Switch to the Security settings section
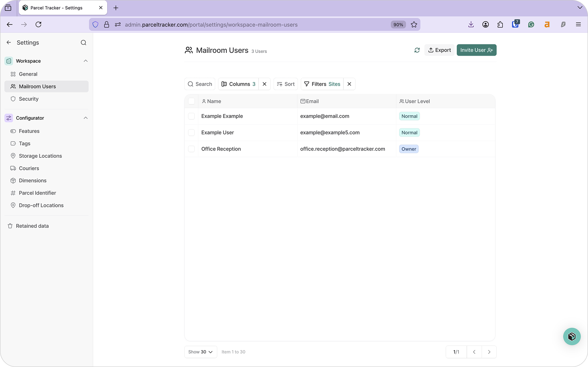 click(29, 99)
